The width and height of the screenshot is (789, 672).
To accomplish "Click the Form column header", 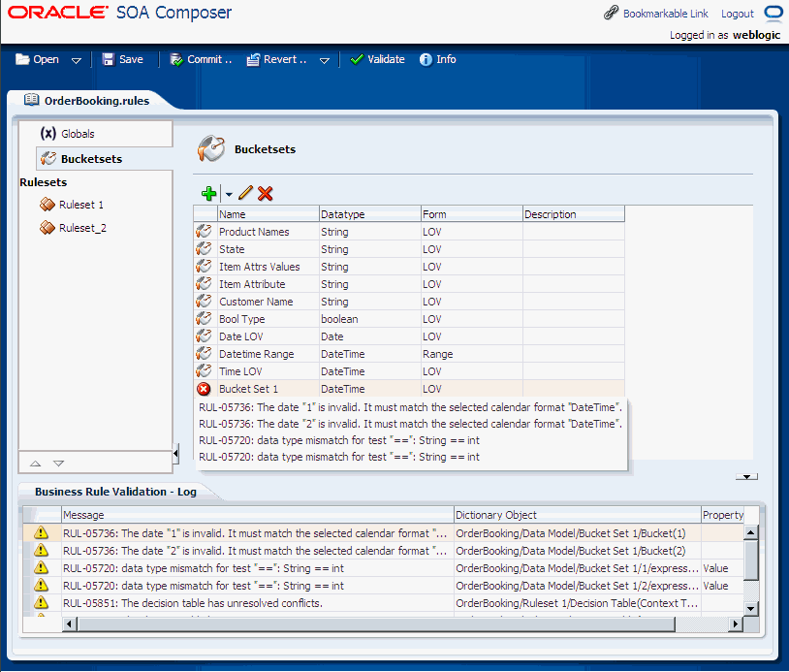I will [471, 214].
